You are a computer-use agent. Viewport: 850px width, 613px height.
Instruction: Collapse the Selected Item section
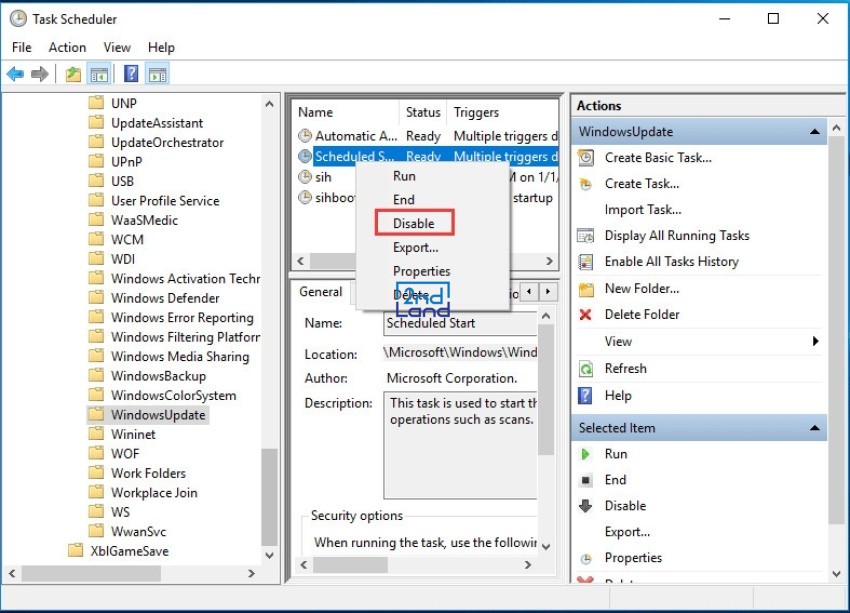pyautogui.click(x=816, y=428)
